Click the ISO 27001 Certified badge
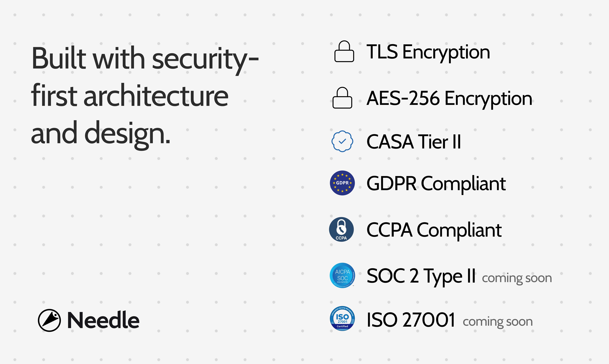 342,318
